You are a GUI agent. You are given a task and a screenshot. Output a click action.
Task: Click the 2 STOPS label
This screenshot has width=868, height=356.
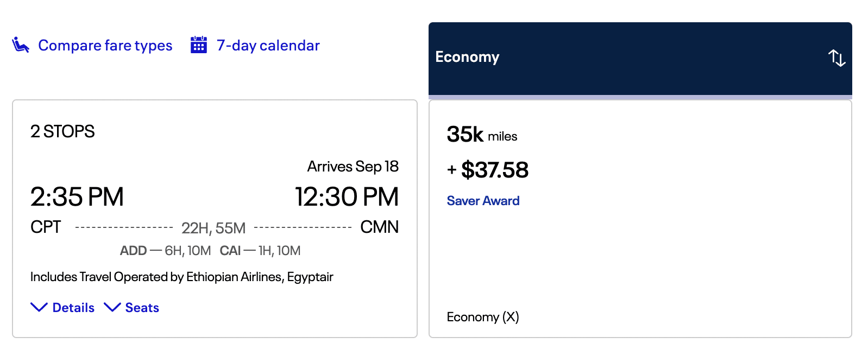pos(62,131)
